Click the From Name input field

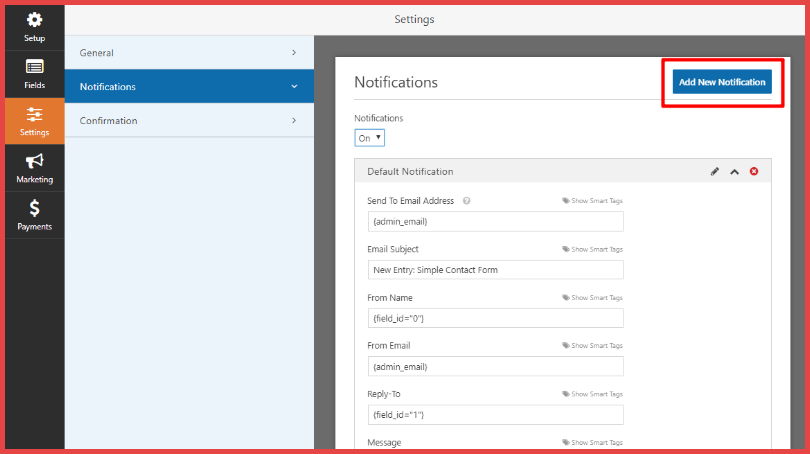point(495,318)
